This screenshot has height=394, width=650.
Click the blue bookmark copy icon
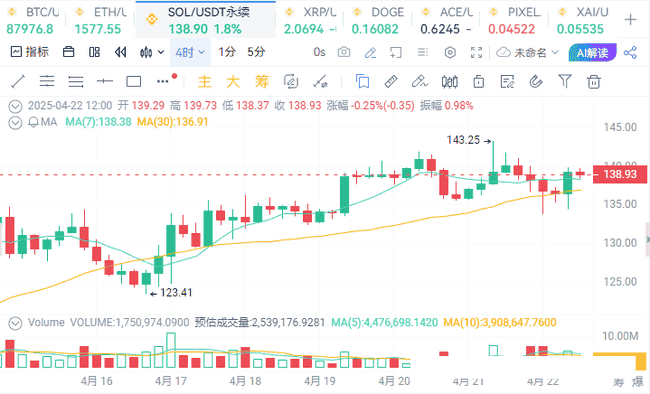tap(362, 82)
